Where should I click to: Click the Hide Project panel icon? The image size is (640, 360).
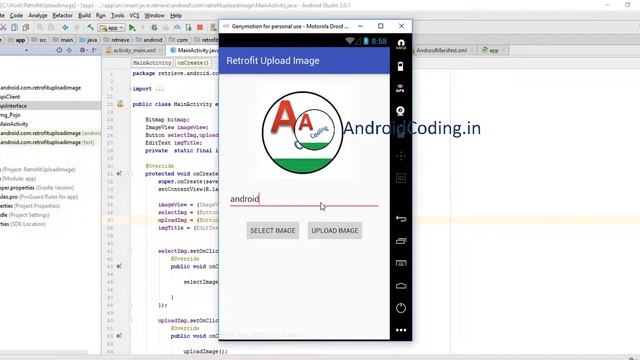(x=94, y=50)
